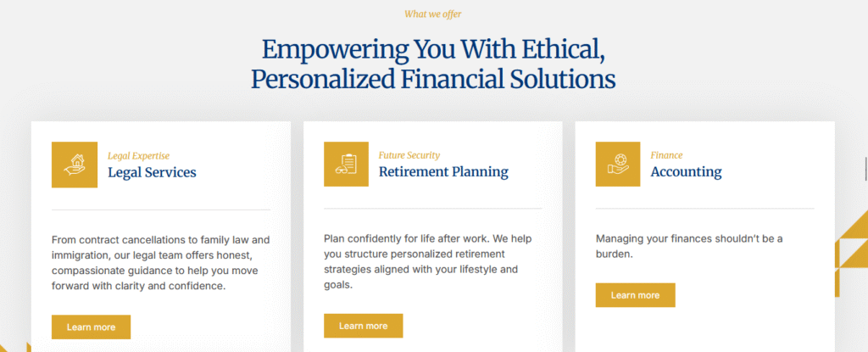868x352 pixels.
Task: Click the Future Security subtitle label
Action: pos(409,155)
